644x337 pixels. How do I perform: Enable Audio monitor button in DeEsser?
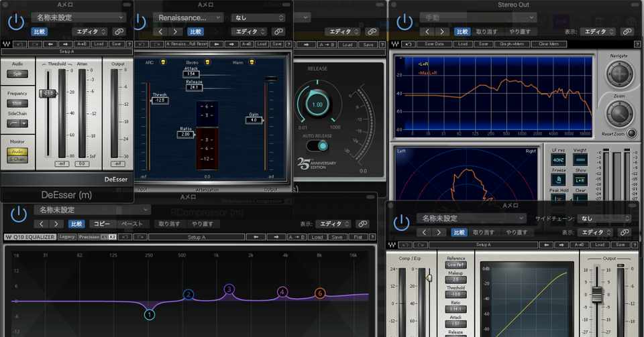(17, 151)
